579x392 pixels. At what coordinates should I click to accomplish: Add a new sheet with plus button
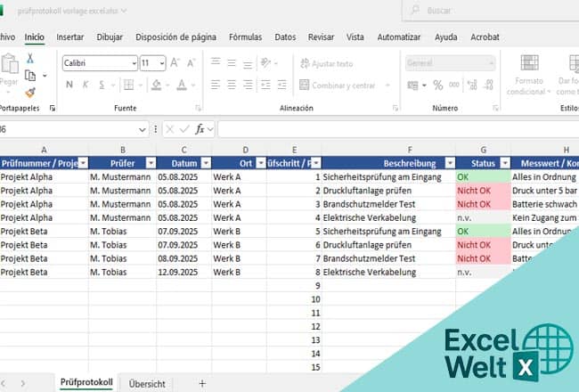pyautogui.click(x=202, y=383)
